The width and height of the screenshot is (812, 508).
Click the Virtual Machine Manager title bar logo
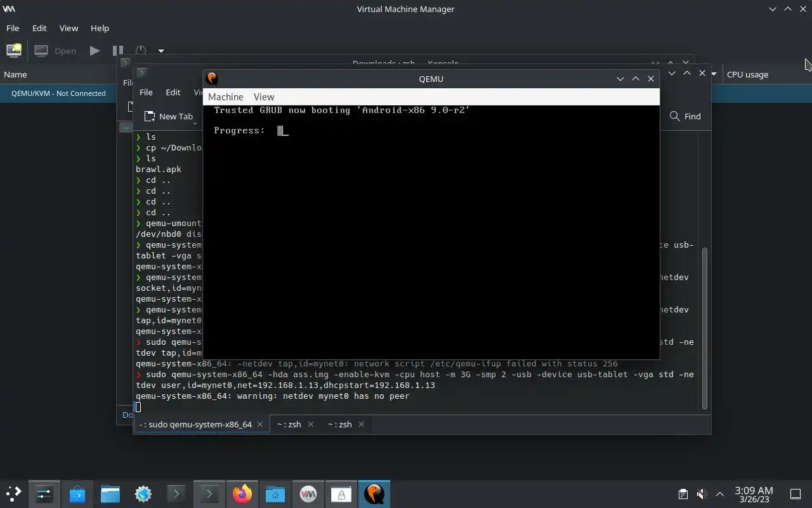pos(9,9)
